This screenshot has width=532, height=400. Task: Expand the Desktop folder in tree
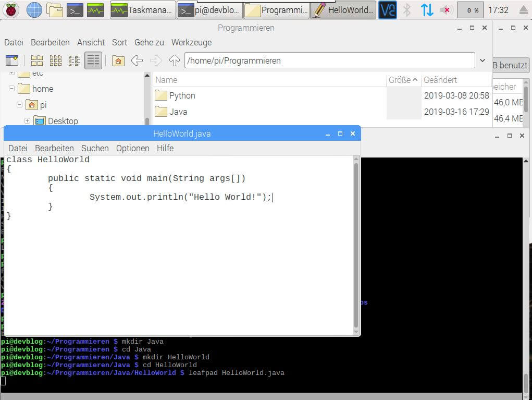coord(27,121)
